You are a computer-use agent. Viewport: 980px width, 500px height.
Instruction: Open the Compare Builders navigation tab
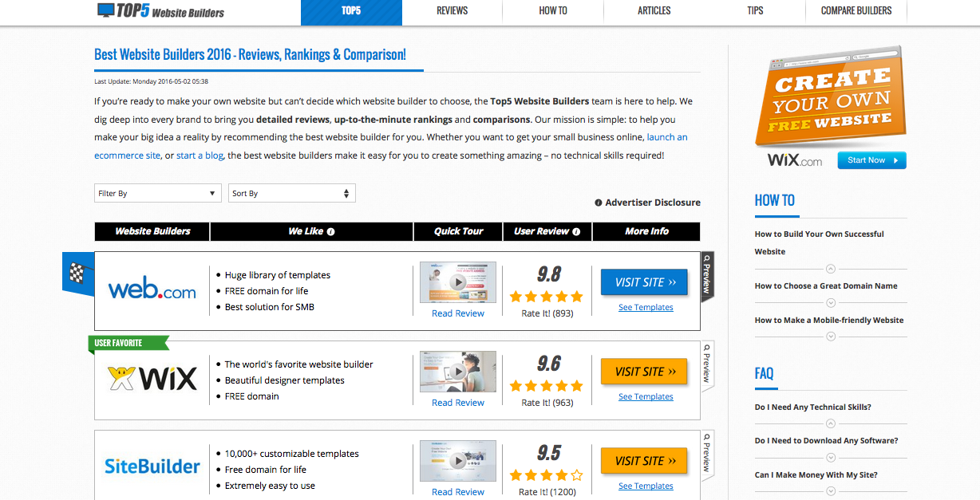coord(856,11)
